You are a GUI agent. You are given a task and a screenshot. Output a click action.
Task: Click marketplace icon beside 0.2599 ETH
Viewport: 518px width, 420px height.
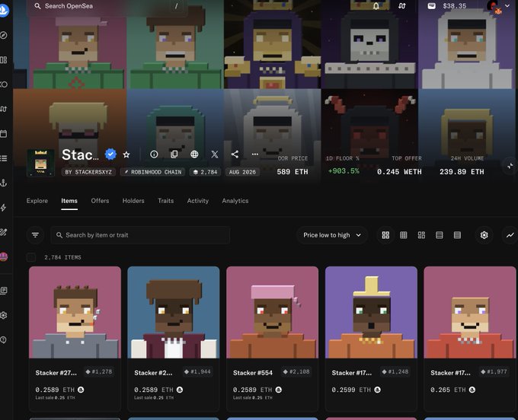click(x=377, y=390)
